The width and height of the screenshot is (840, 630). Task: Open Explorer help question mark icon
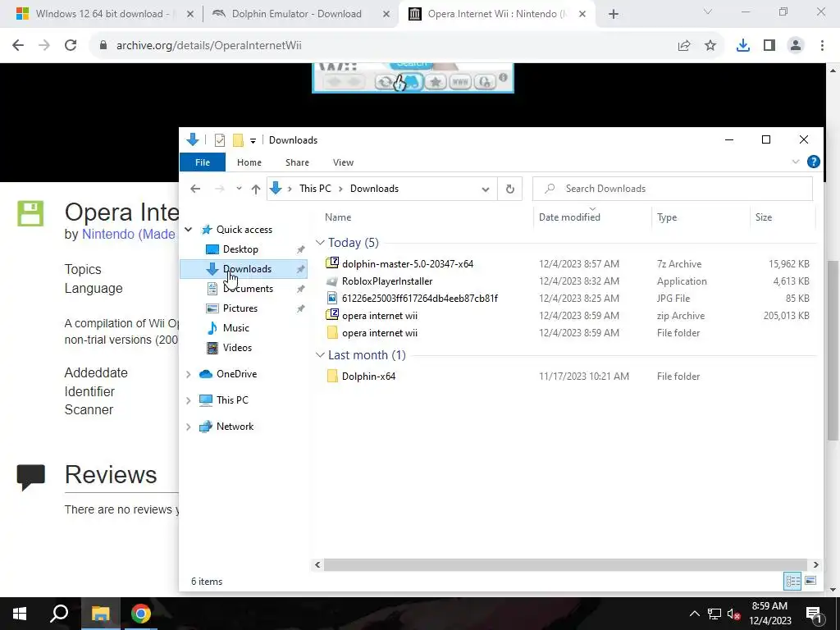point(813,162)
